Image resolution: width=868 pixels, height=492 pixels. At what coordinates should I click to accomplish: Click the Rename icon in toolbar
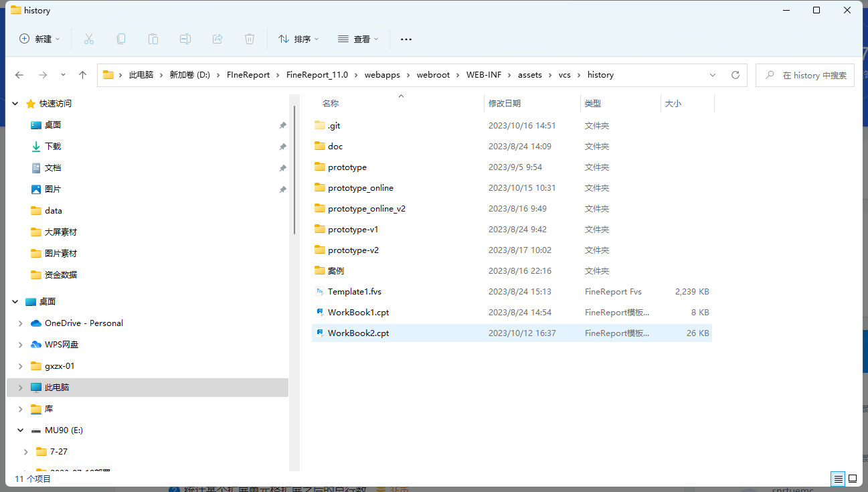[x=185, y=39]
